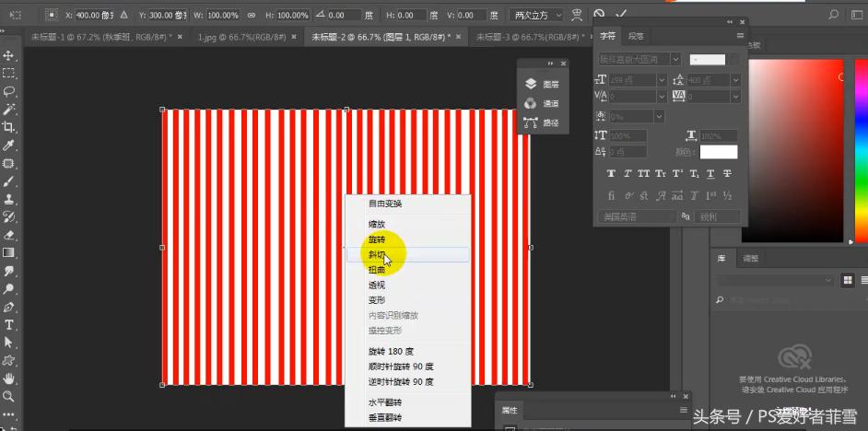This screenshot has height=431, width=868.
Task: Toggle relative positioning triangle icon
Action: click(x=123, y=15)
